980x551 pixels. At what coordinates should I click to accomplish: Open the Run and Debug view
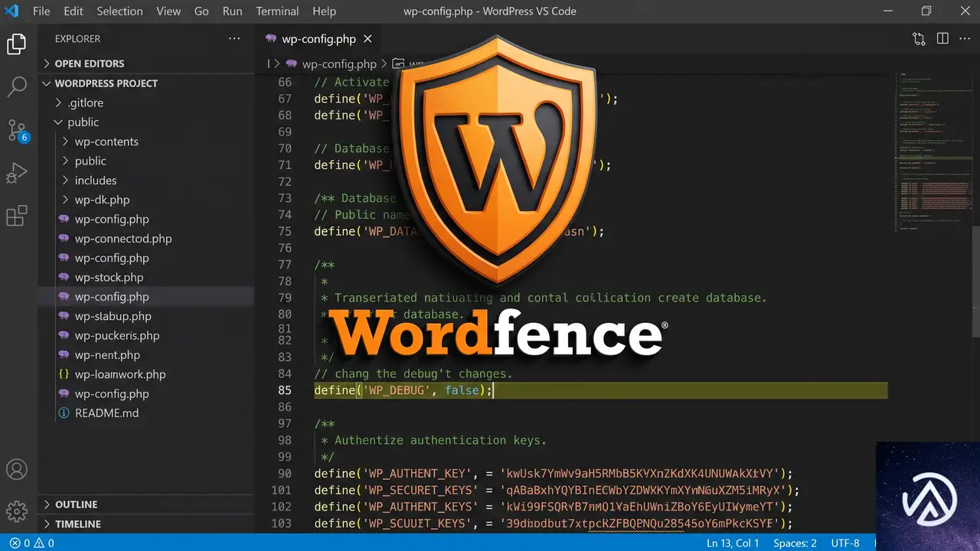[x=17, y=174]
